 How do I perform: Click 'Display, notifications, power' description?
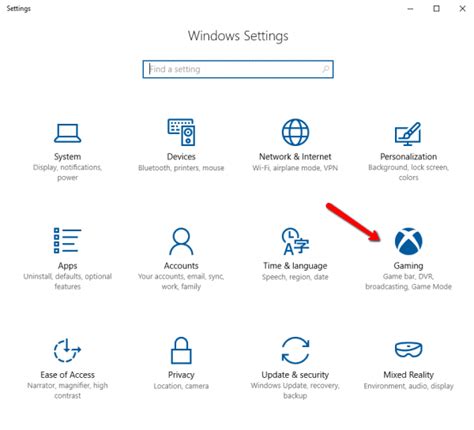point(67,172)
